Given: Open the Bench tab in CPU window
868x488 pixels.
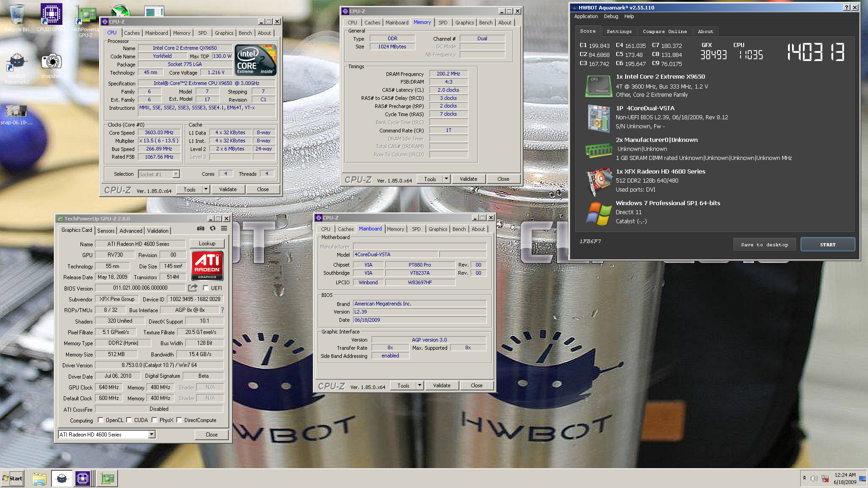Looking at the screenshot, I should (245, 33).
